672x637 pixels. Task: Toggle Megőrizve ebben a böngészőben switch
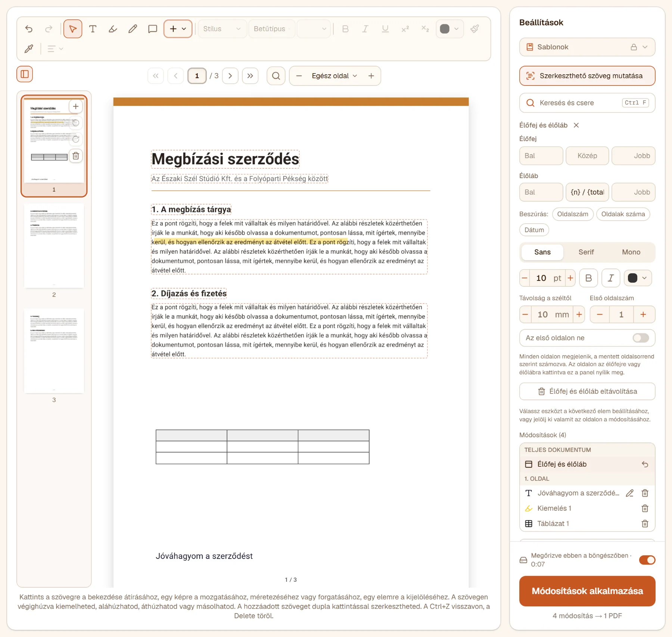(x=647, y=560)
